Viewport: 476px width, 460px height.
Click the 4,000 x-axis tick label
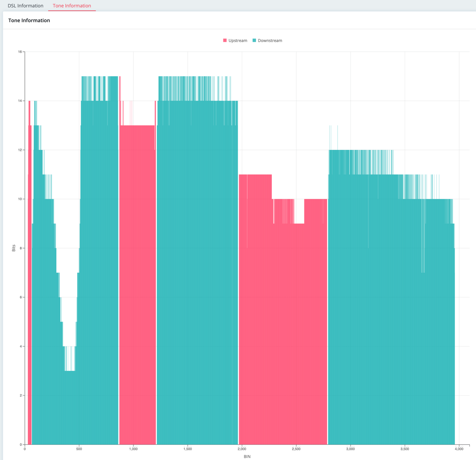[459, 449]
